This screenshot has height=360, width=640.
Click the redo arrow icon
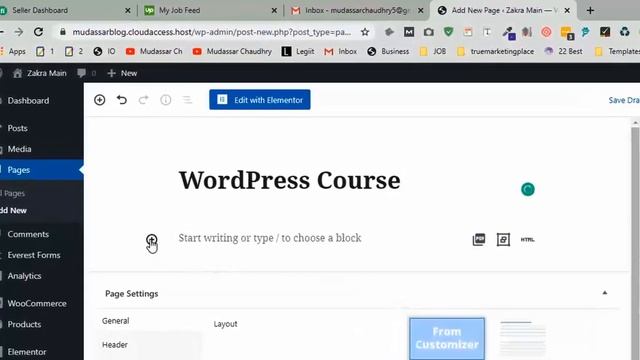143,100
